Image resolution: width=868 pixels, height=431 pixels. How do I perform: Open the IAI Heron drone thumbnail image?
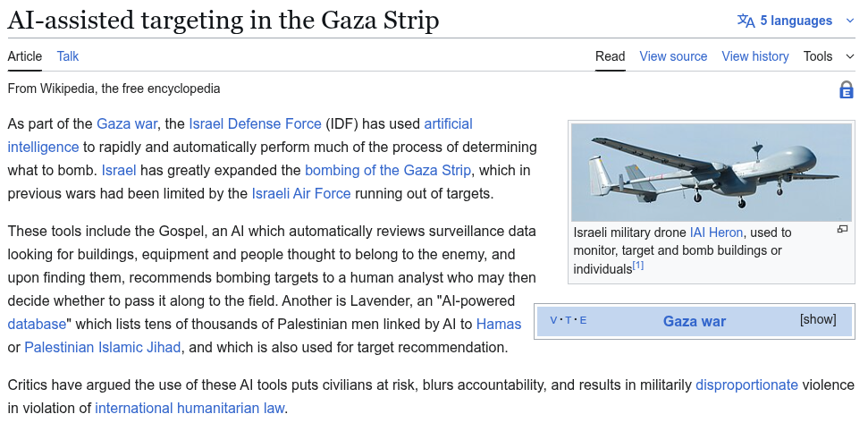[x=711, y=172]
